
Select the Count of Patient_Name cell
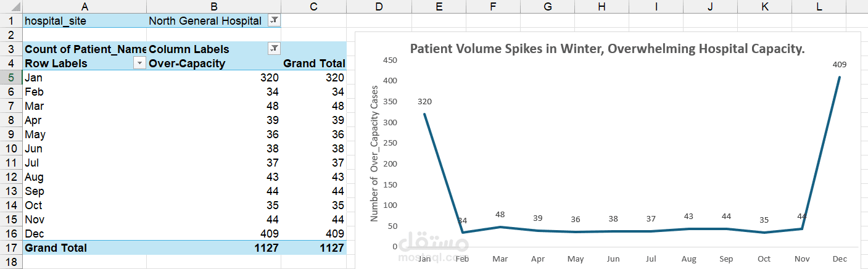(84, 49)
